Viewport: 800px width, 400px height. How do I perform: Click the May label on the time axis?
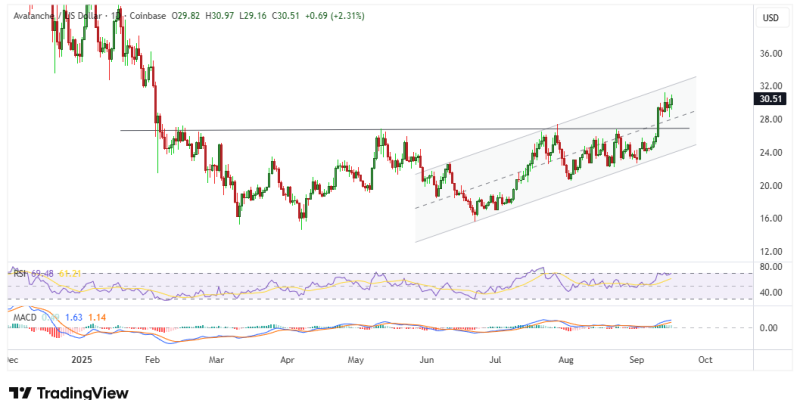pos(357,360)
